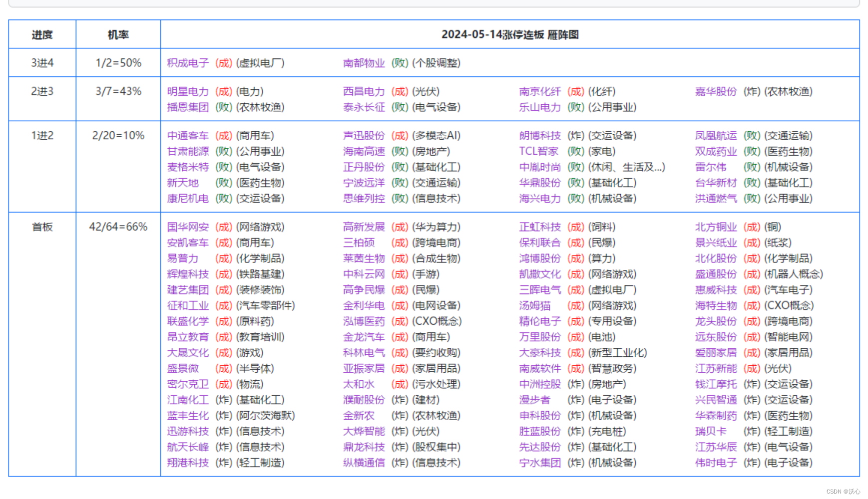Select 双成药业 stock name

click(716, 151)
